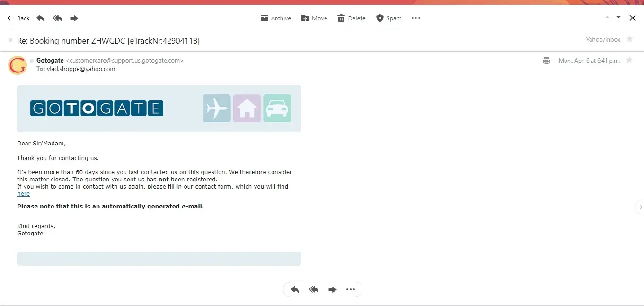Click the date Mon., Apr. 6 at 6:41 p.m.
The width and height of the screenshot is (644, 306).
click(589, 61)
